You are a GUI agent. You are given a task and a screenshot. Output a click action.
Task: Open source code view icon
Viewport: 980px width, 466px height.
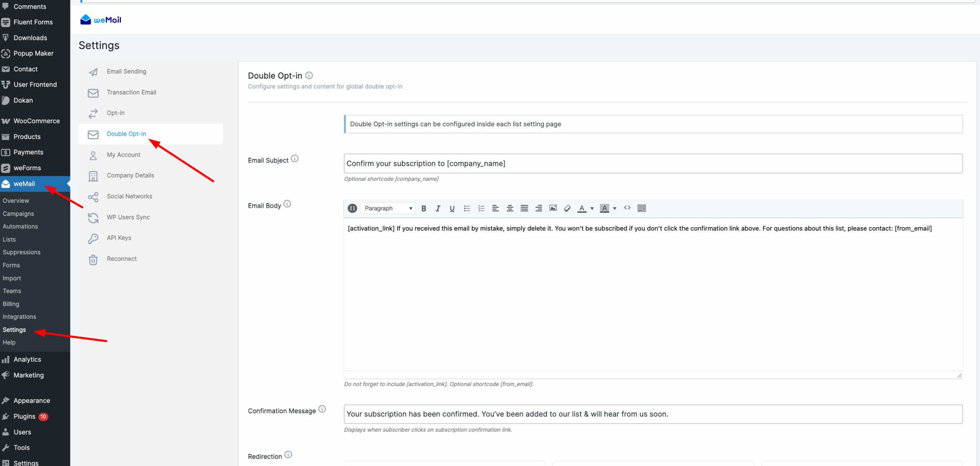tap(627, 208)
